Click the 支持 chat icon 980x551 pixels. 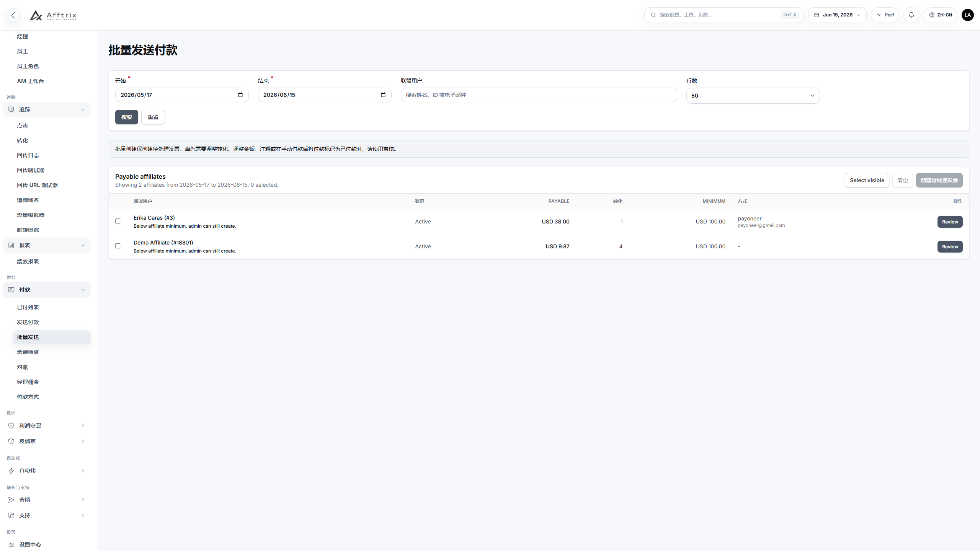tap(11, 515)
